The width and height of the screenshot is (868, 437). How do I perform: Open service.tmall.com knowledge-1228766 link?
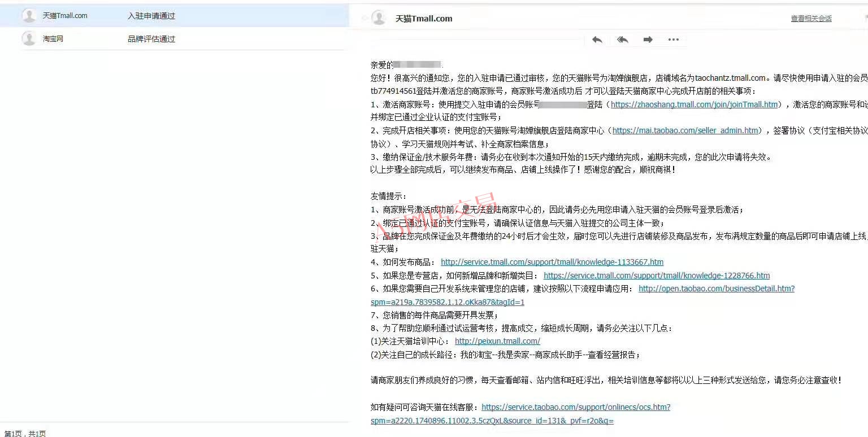(x=657, y=276)
